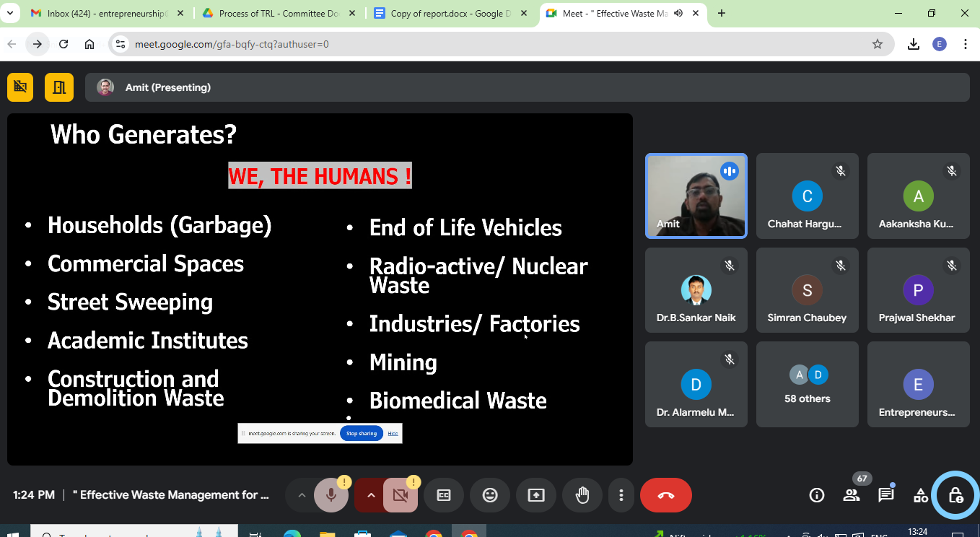Open host controls lock icon

pos(955,495)
